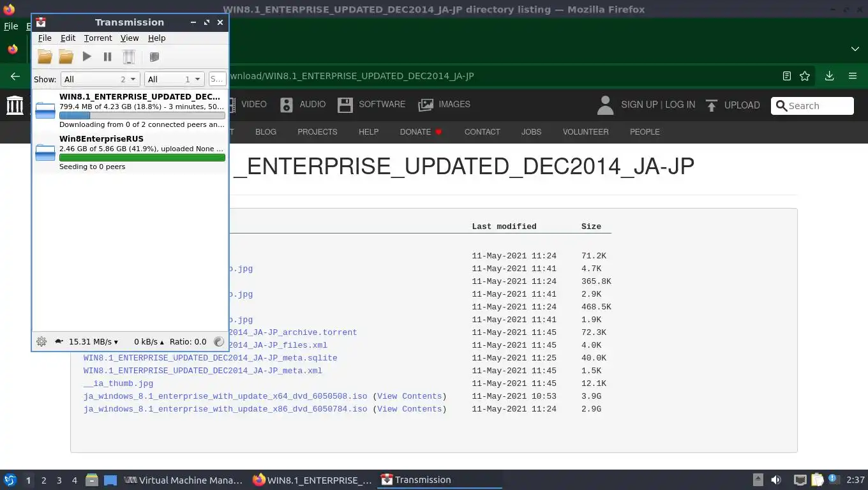This screenshot has width=868, height=490.
Task: Select the Win8EnterpriseRUS torrent row
Action: coord(130,152)
